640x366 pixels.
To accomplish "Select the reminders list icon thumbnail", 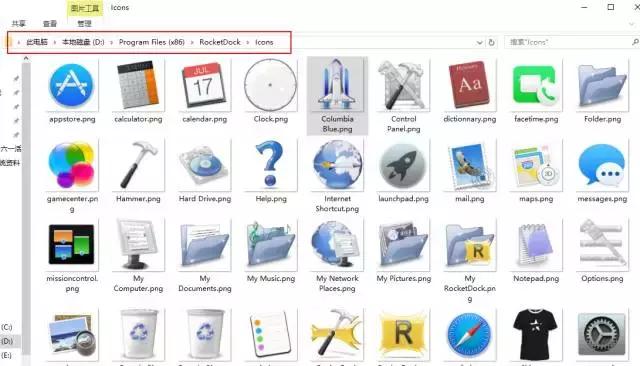I will tap(271, 335).
